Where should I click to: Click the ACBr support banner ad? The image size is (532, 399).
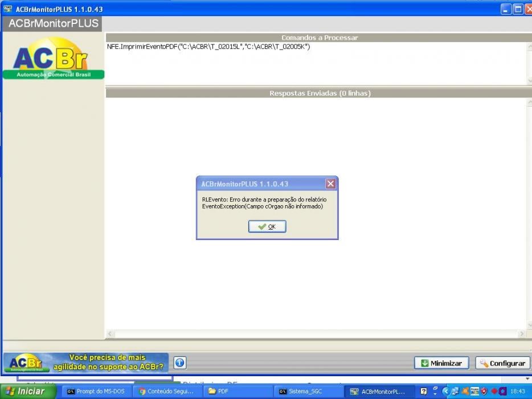click(x=86, y=363)
